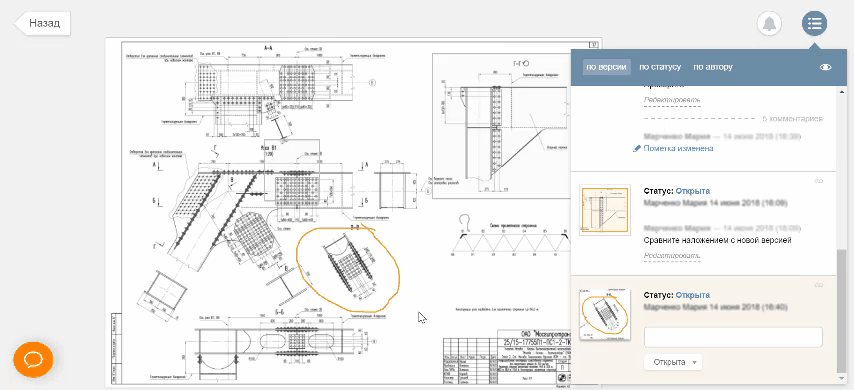Go back with the Назад button
This screenshot has width=854, height=390.
tap(42, 23)
